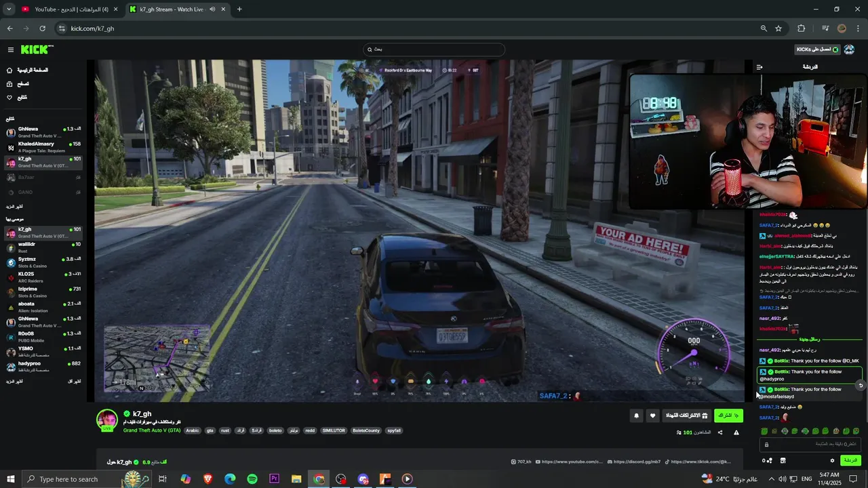The width and height of the screenshot is (868, 488).
Task: Select the rust stream tag
Action: click(x=225, y=430)
